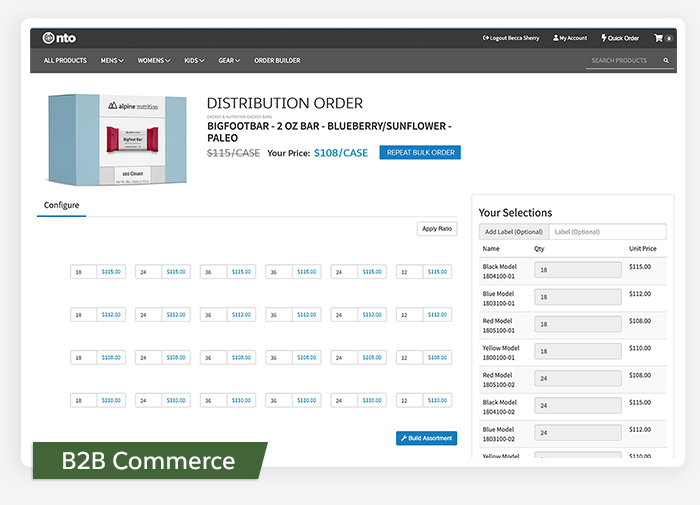
Task: Open My Account user menu
Action: pos(570,38)
